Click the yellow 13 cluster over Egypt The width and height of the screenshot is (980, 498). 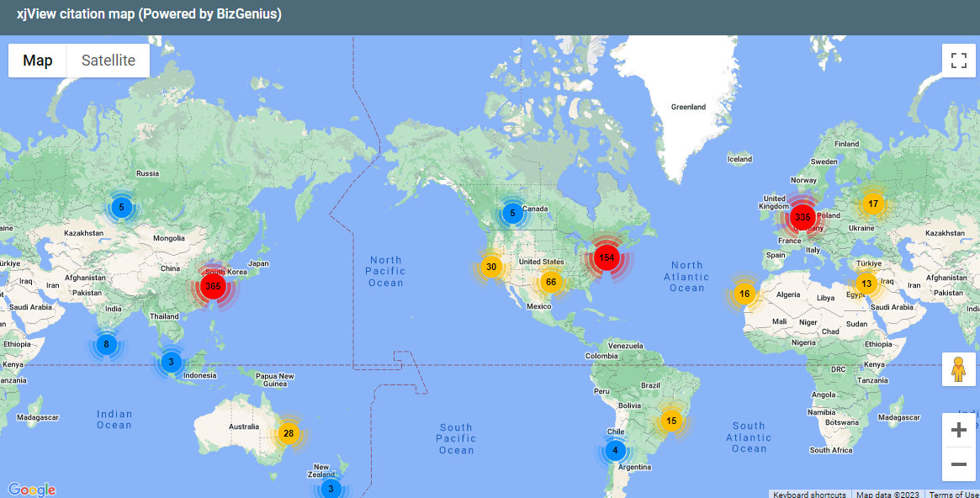(866, 283)
